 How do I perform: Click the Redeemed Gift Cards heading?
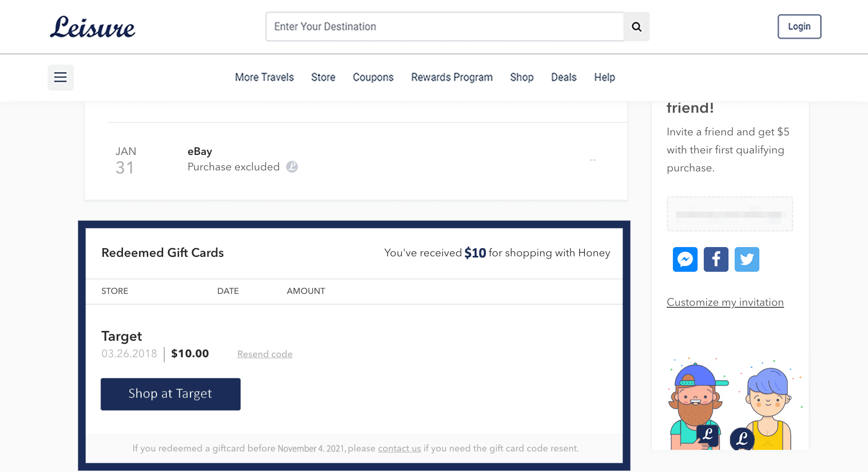click(163, 253)
